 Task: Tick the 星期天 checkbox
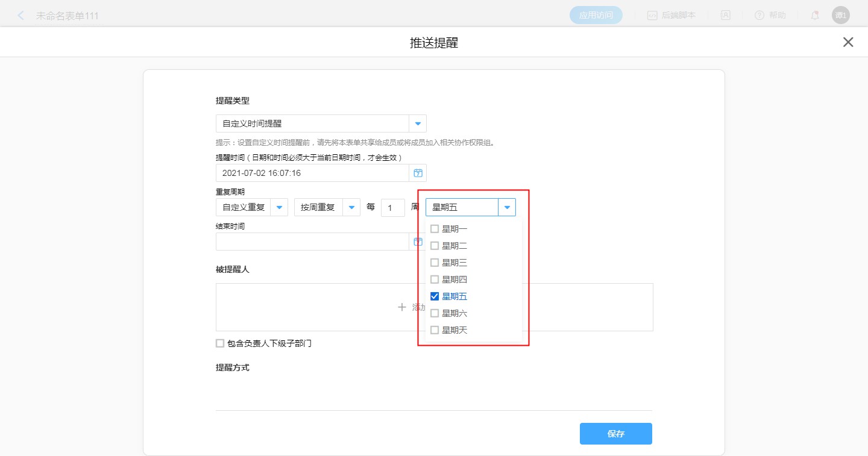pos(435,330)
